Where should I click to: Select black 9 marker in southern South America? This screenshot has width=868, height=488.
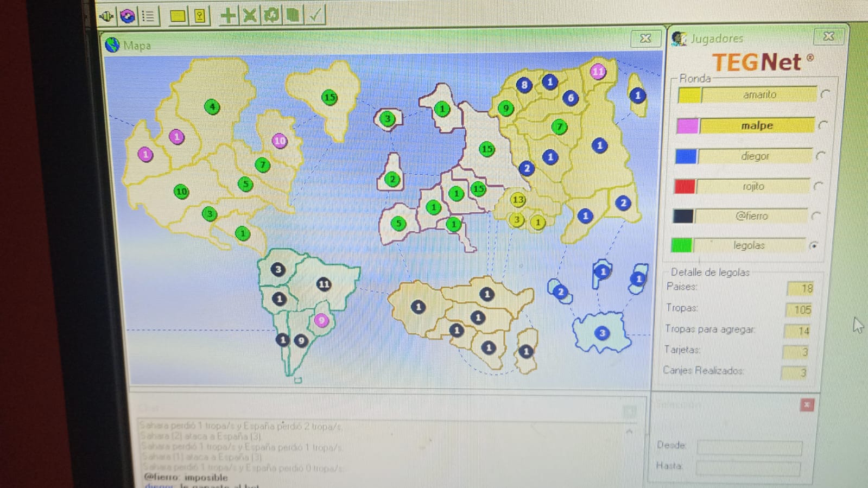pyautogui.click(x=301, y=341)
